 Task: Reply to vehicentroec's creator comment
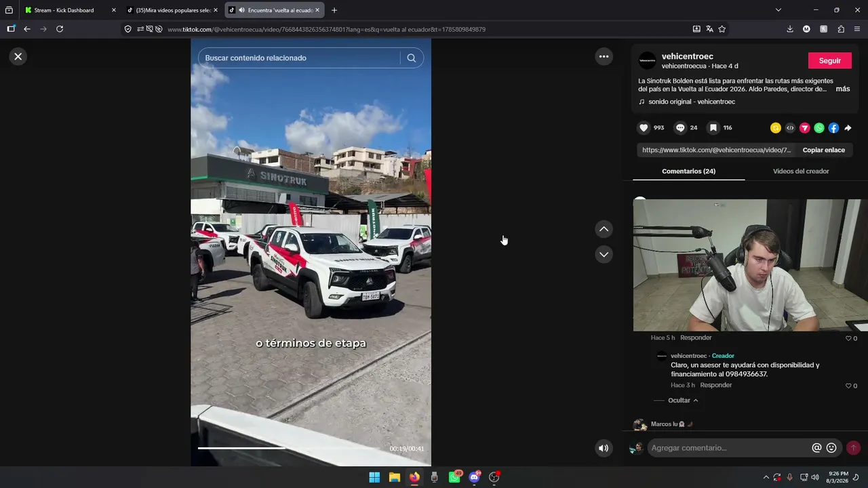[716, 385]
